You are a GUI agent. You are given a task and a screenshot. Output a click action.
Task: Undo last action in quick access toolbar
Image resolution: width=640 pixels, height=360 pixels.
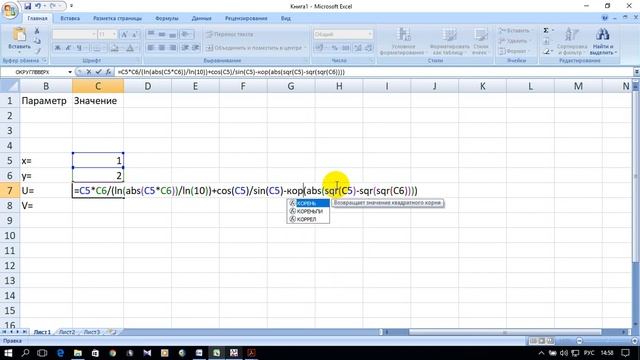[x=38, y=6]
